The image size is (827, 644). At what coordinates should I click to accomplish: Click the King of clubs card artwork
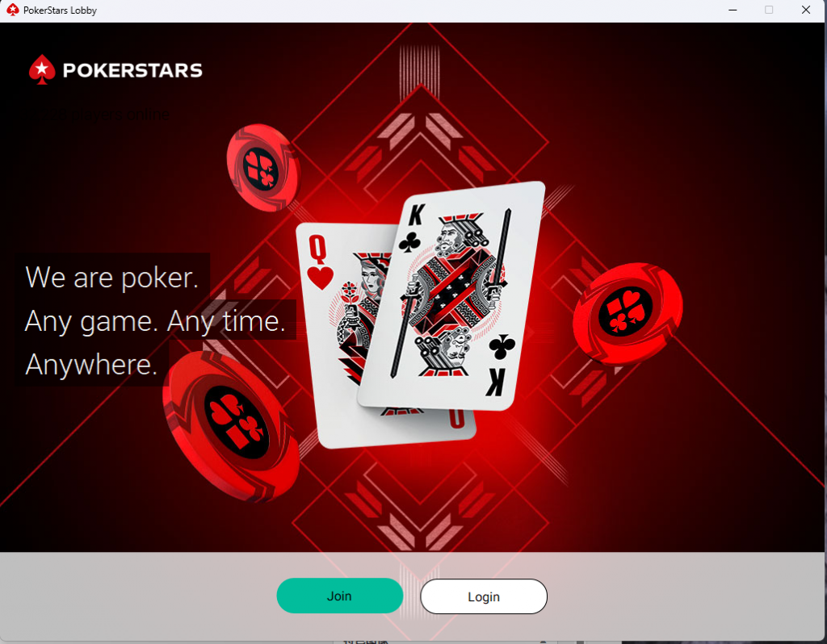point(451,296)
